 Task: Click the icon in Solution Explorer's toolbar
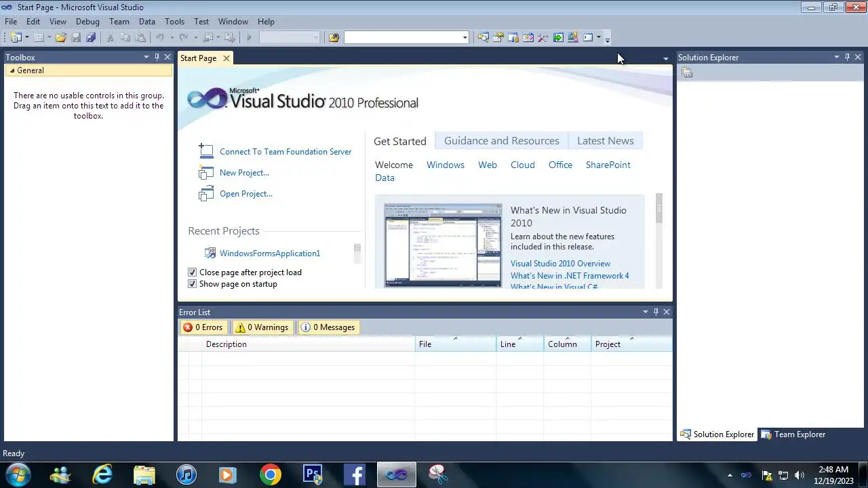pyautogui.click(x=687, y=73)
